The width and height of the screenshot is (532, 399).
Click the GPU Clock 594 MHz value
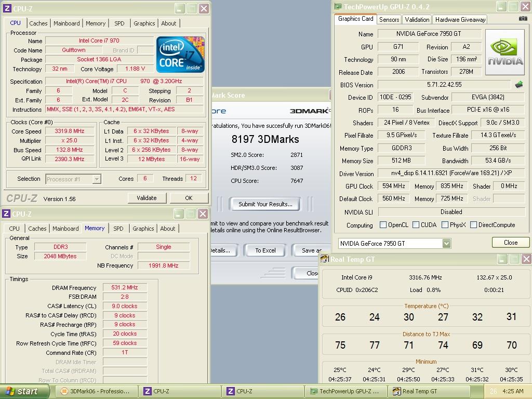(x=394, y=186)
